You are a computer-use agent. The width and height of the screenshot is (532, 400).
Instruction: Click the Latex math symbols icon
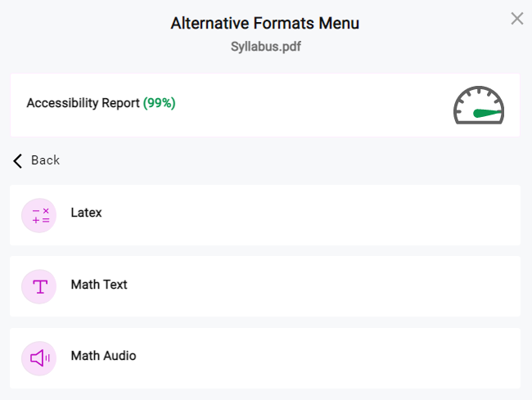41,216
